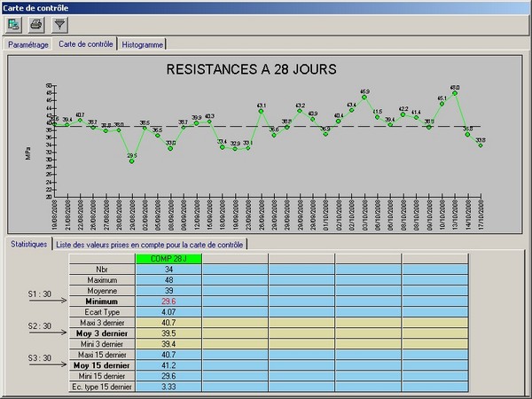Image resolution: width=532 pixels, height=399 pixels.
Task: Switch to the Histogramme tab
Action: [x=142, y=44]
